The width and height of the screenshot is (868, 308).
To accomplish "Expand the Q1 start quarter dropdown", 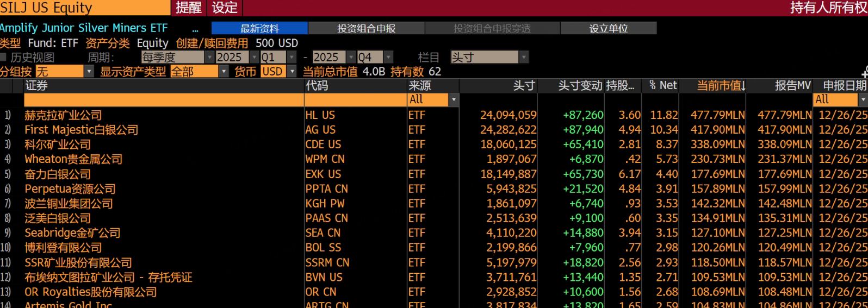I will pos(292,57).
